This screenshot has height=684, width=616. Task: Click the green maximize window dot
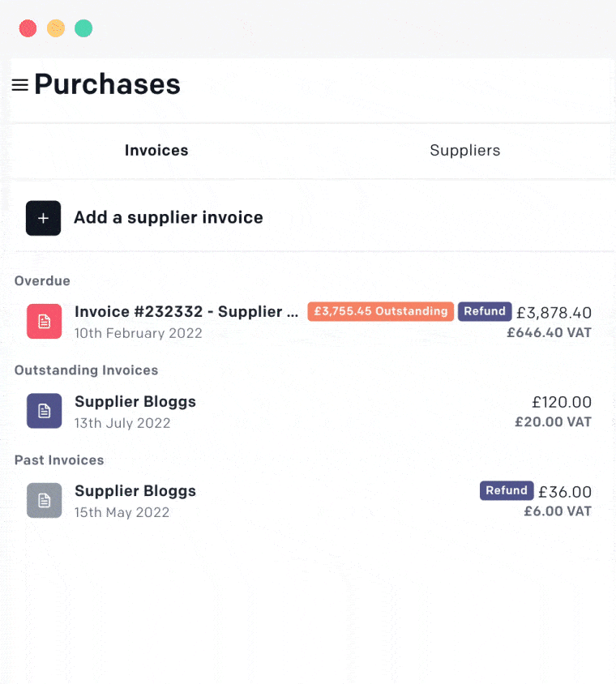[x=83, y=28]
